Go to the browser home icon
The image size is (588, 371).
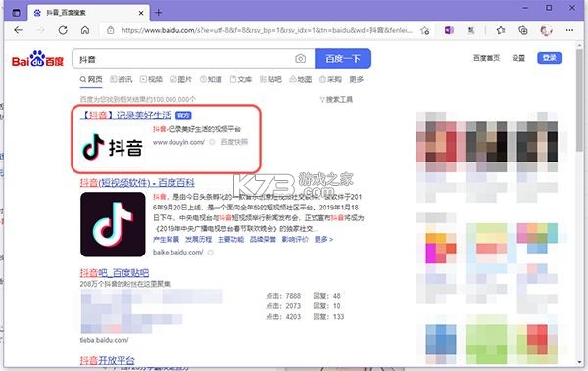(85, 30)
